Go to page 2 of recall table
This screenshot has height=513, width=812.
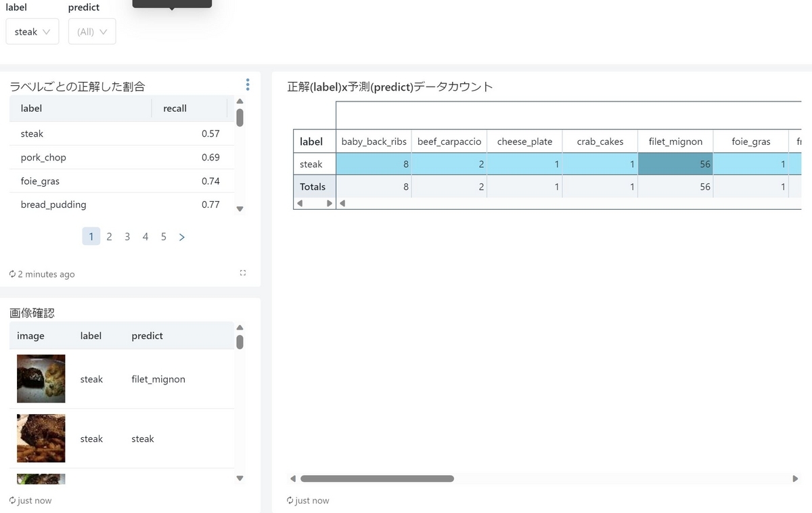click(109, 237)
